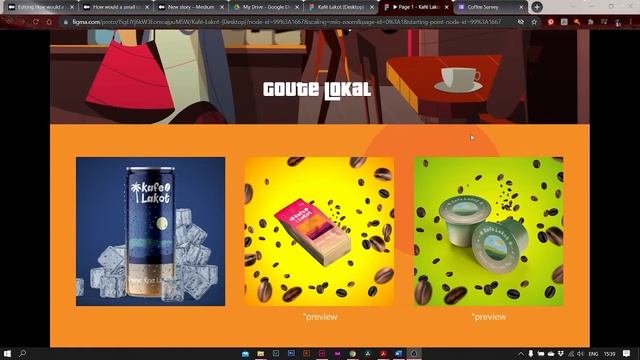Open the OneDrive cloud tray icon
Viewport: 640px width, 360px height.
click(x=551, y=354)
